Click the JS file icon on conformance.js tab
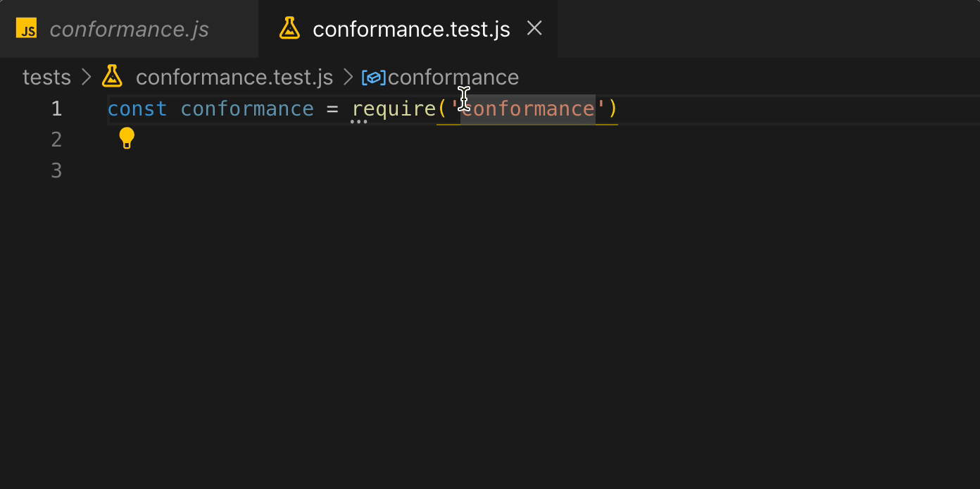This screenshot has height=489, width=980. point(26,29)
